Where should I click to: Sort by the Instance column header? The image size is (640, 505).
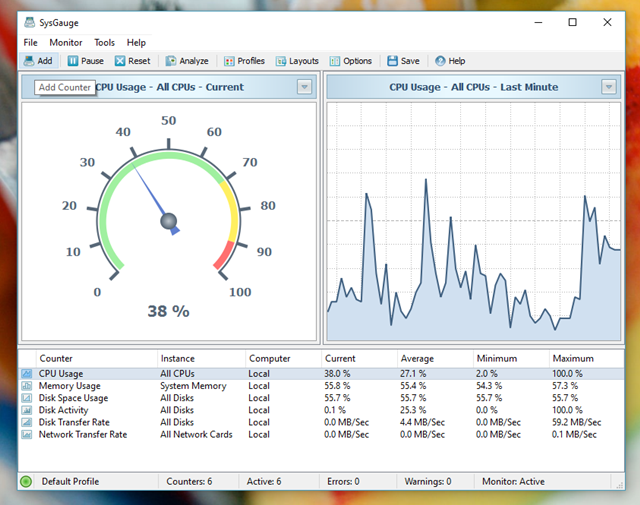coord(202,358)
